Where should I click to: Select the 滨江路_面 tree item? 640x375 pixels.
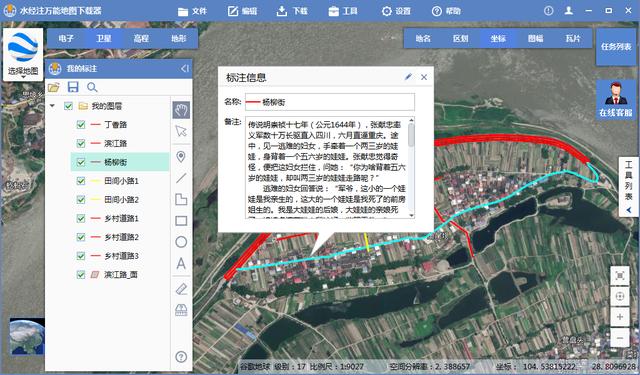(x=120, y=275)
